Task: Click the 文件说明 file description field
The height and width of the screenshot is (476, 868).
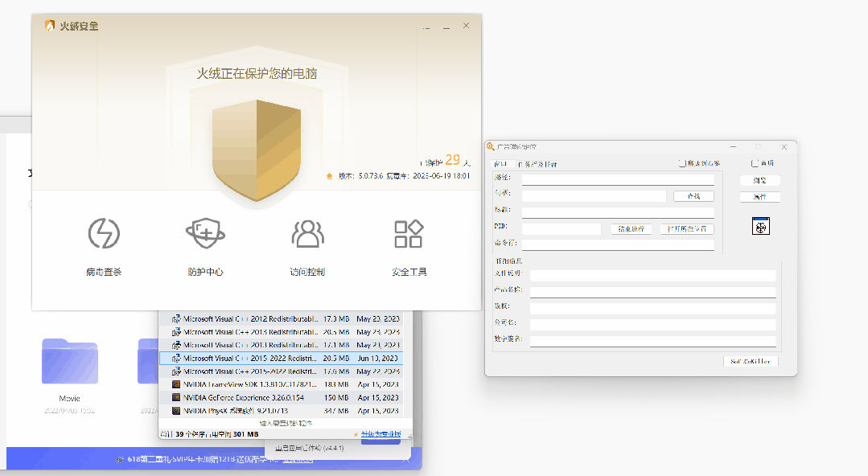Action: click(652, 275)
